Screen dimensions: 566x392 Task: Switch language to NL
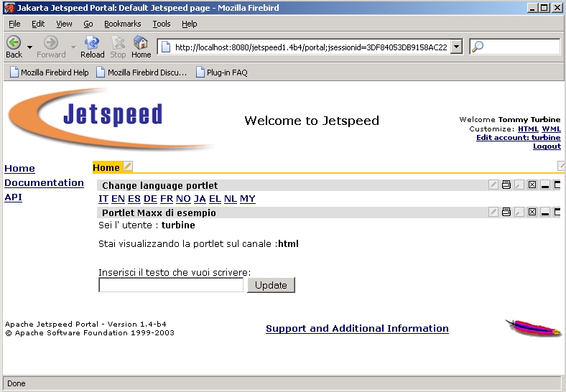[231, 199]
